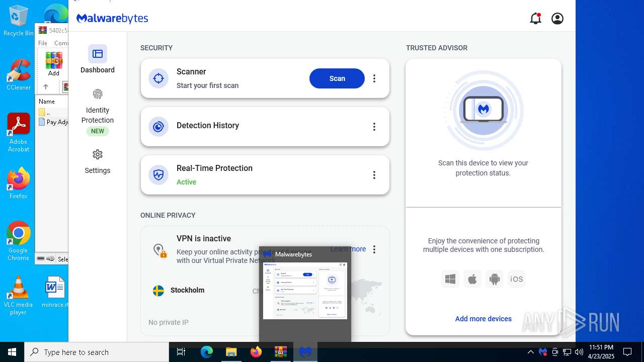Image resolution: width=644 pixels, height=362 pixels.
Task: Click Malwarebytes taskbar button
Action: 305,352
